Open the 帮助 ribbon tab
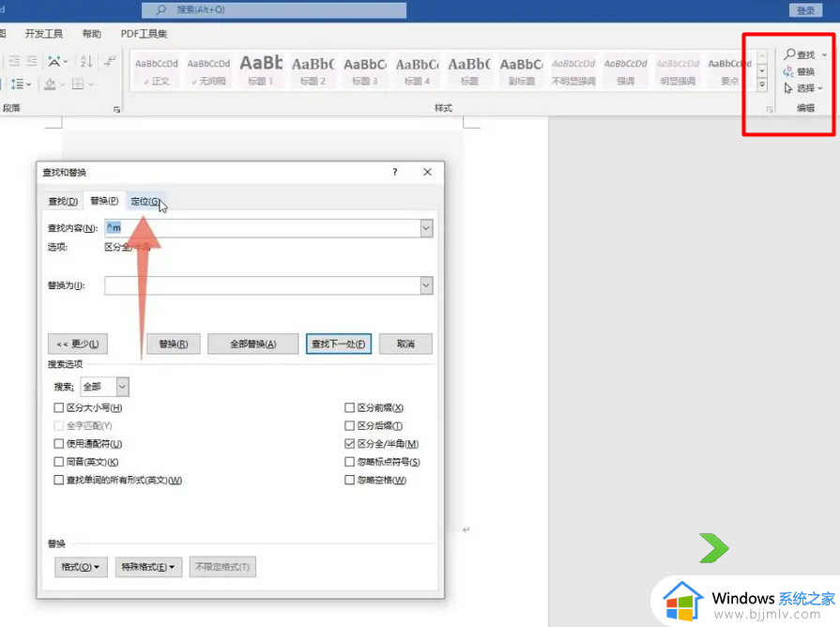The height and width of the screenshot is (627, 840). click(92, 34)
